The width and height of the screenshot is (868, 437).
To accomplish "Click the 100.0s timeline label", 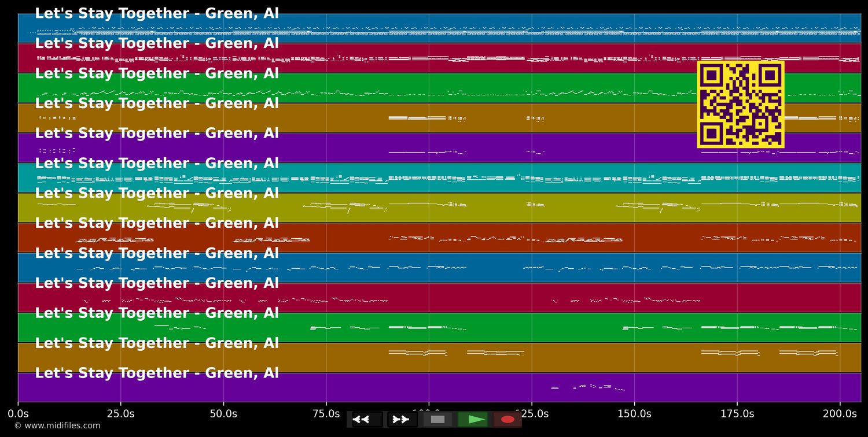I will 429,413.
